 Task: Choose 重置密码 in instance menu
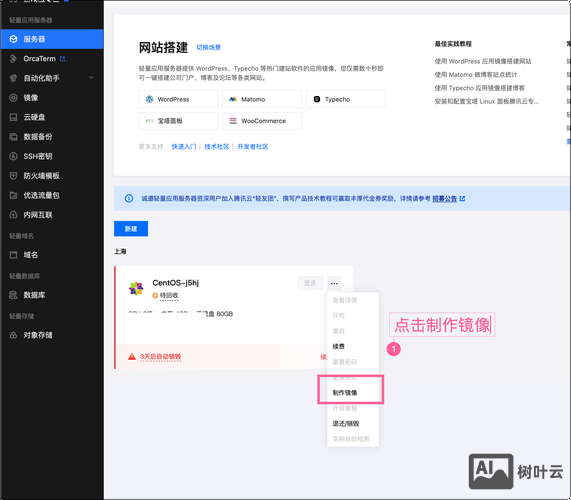point(344,362)
